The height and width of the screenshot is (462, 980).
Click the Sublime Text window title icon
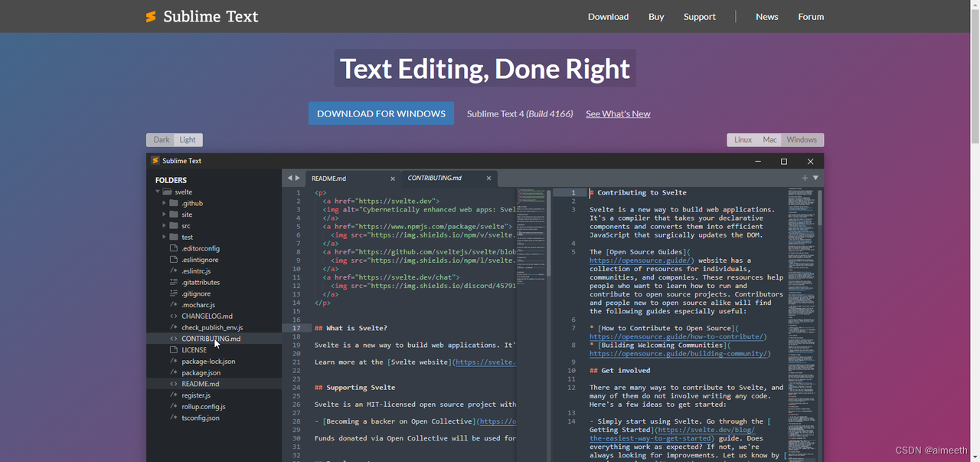click(155, 161)
